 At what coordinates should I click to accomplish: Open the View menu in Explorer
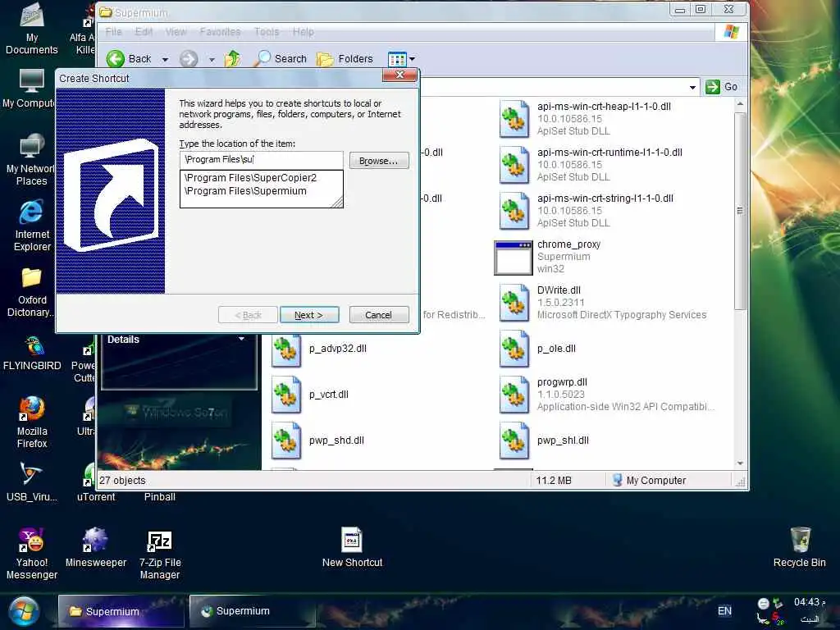tap(176, 32)
